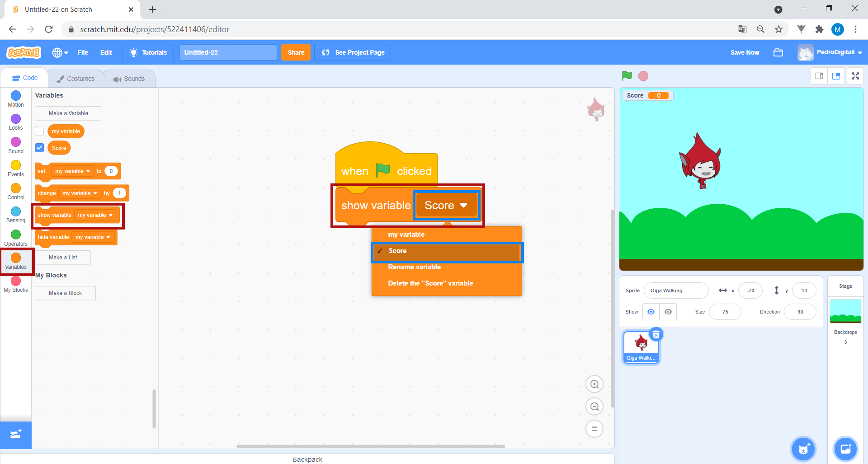Switch to the Sounds tab

129,79
